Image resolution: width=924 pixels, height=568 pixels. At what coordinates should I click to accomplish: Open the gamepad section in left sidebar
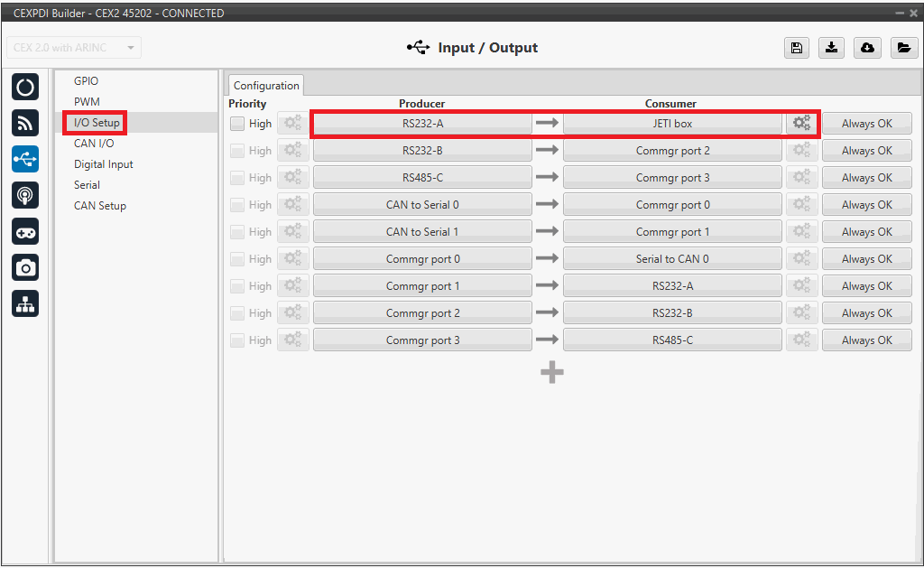click(25, 232)
